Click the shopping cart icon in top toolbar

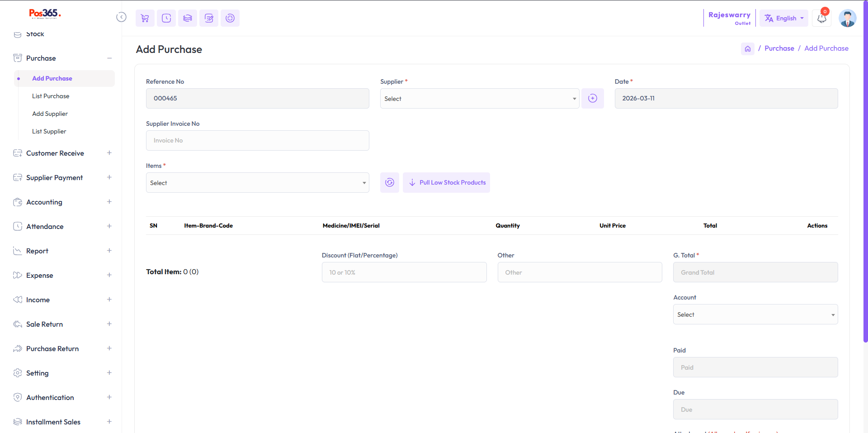145,18
